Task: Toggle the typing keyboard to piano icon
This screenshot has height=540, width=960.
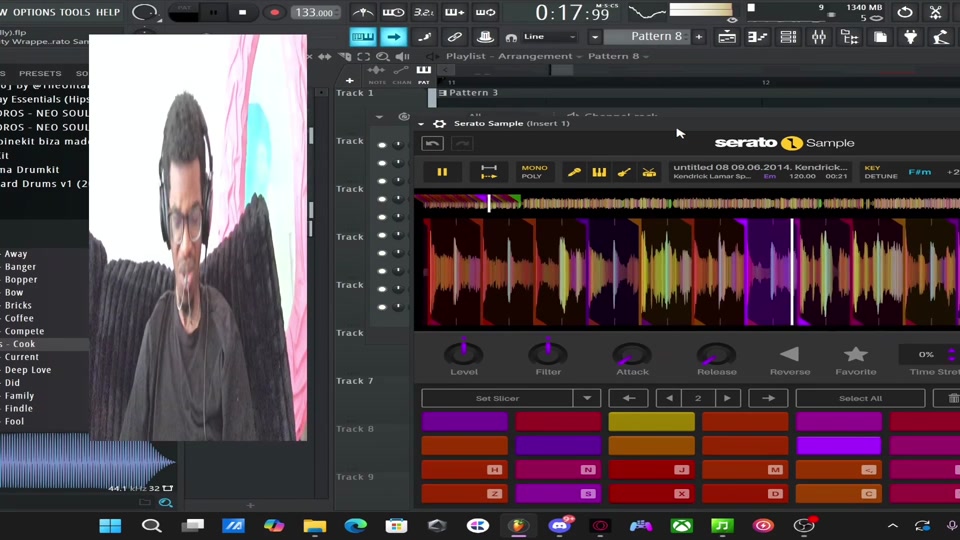Action: tap(362, 37)
